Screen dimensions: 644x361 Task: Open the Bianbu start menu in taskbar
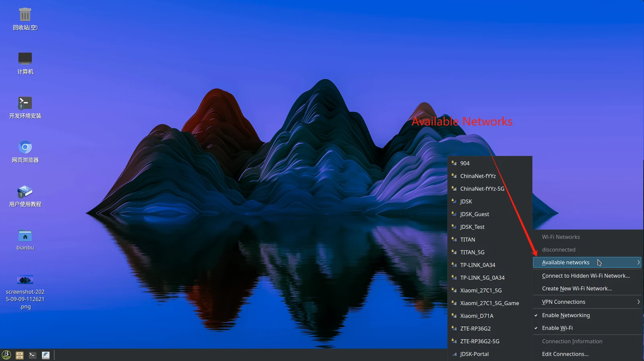6,355
